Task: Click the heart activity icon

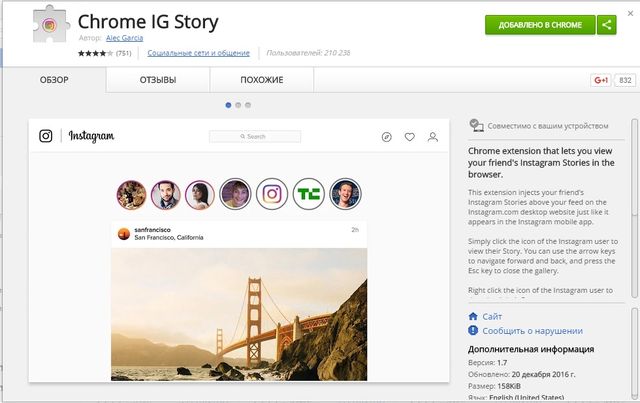Action: tap(410, 137)
